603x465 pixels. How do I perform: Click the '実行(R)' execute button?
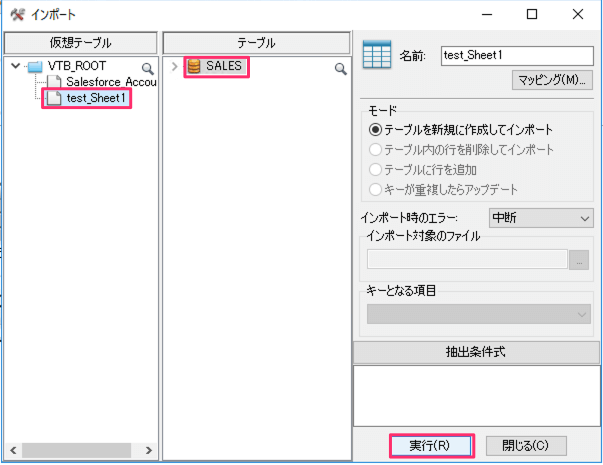pos(431,446)
